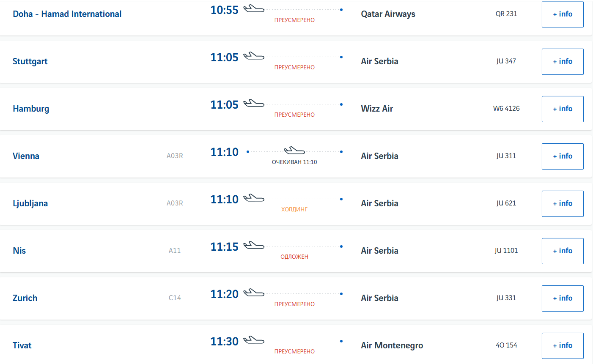Open the + info button for Vienna JU 311
Viewport: 593px width, 364px height.
point(563,156)
